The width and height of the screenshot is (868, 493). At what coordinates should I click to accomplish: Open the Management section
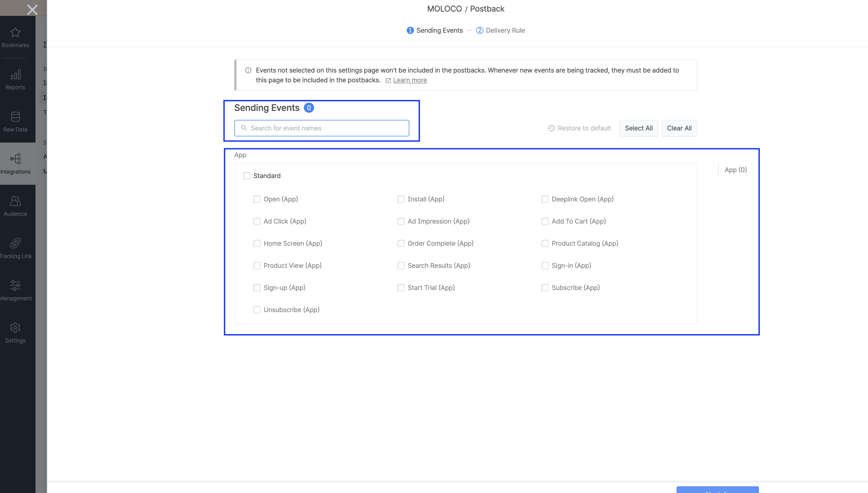coord(15,290)
